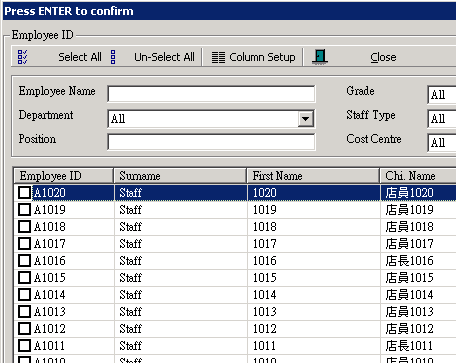The image size is (456, 363).
Task: Click the Close text button
Action: [x=383, y=57]
